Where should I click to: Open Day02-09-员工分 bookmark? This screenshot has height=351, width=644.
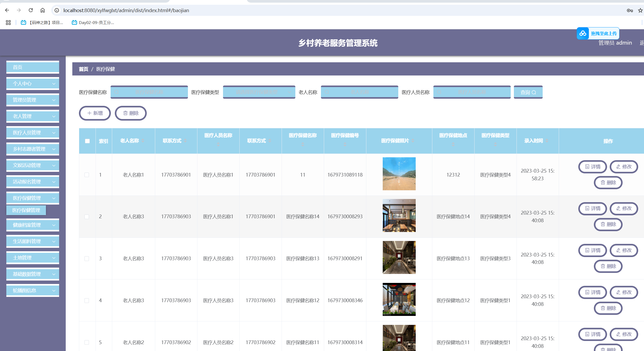[x=93, y=22]
